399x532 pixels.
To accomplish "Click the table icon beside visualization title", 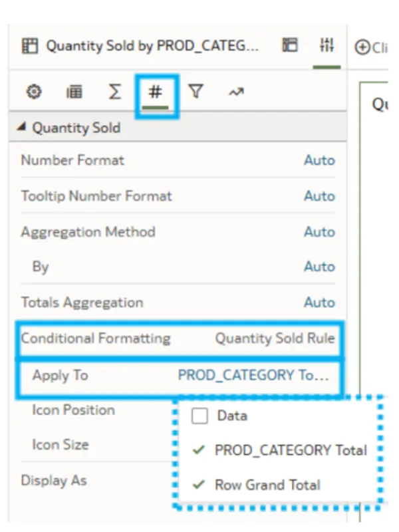I will coord(29,46).
